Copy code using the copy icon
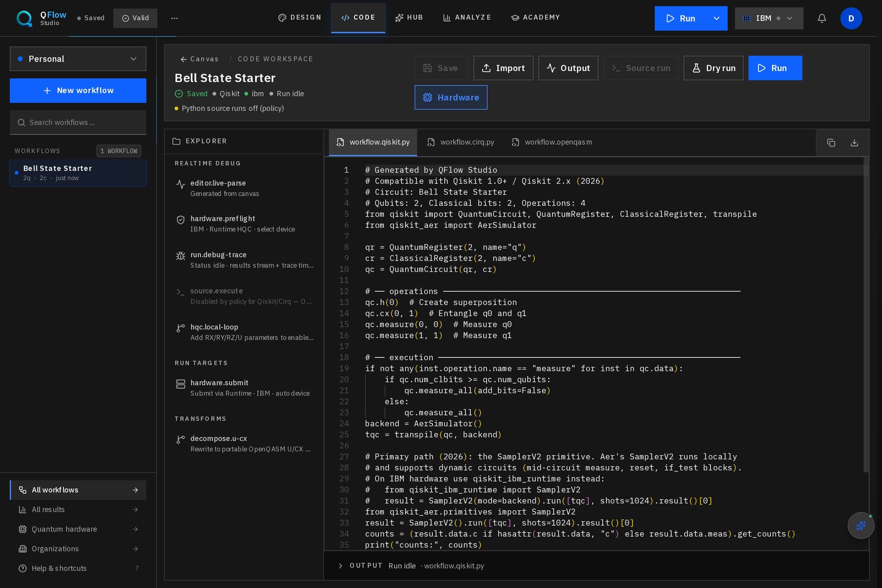This screenshot has width=882, height=588. (x=831, y=143)
